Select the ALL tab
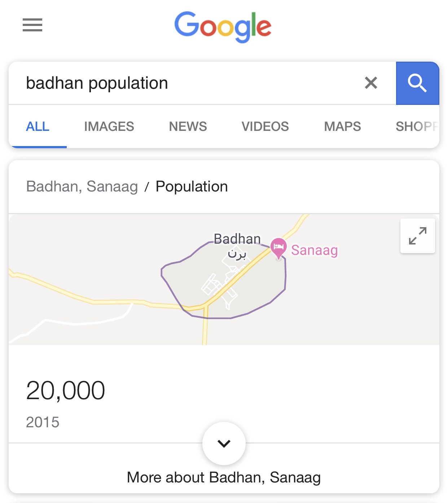448x503 pixels. click(x=38, y=127)
